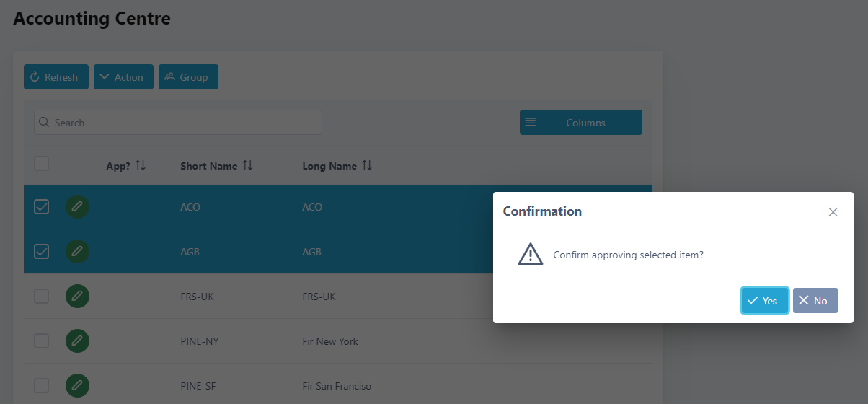Click the edit pencil icon for AGB
This screenshot has height=404, width=868.
pyautogui.click(x=77, y=252)
